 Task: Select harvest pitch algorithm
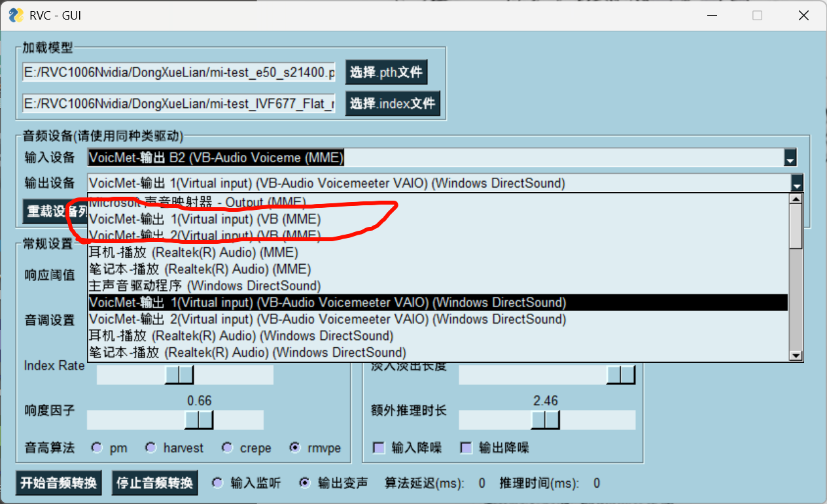point(151,448)
